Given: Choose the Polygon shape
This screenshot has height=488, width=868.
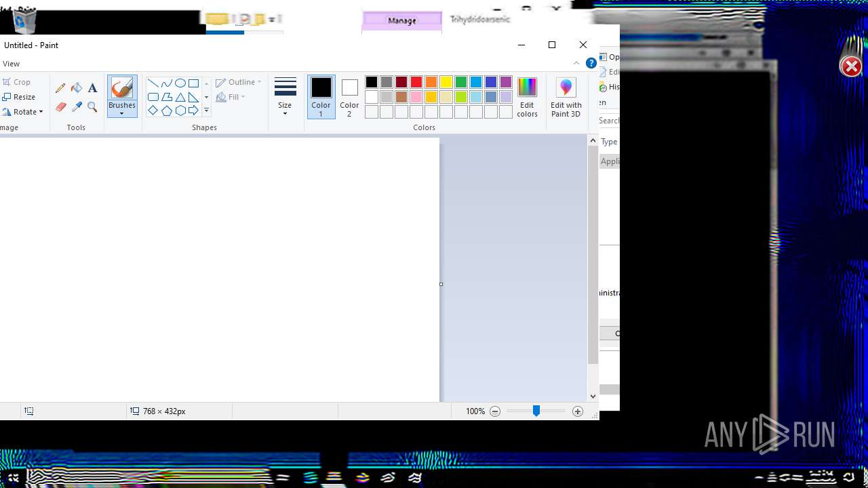Looking at the screenshot, I should tap(167, 97).
